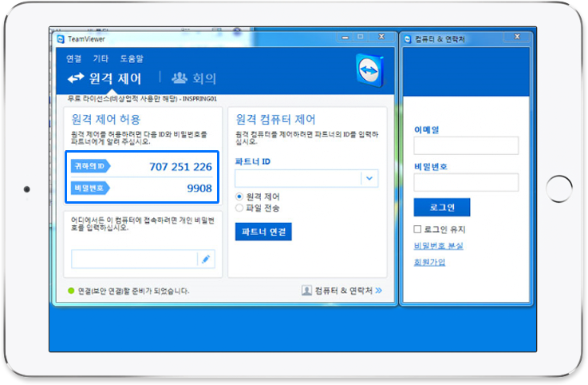
Task: Select the 원격 제어 radio option
Action: point(239,196)
